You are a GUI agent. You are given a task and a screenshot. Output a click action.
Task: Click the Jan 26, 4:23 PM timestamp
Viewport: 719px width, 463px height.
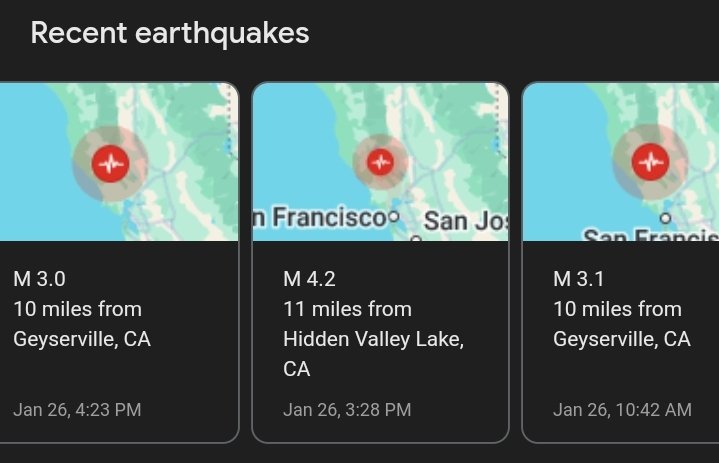(77, 410)
